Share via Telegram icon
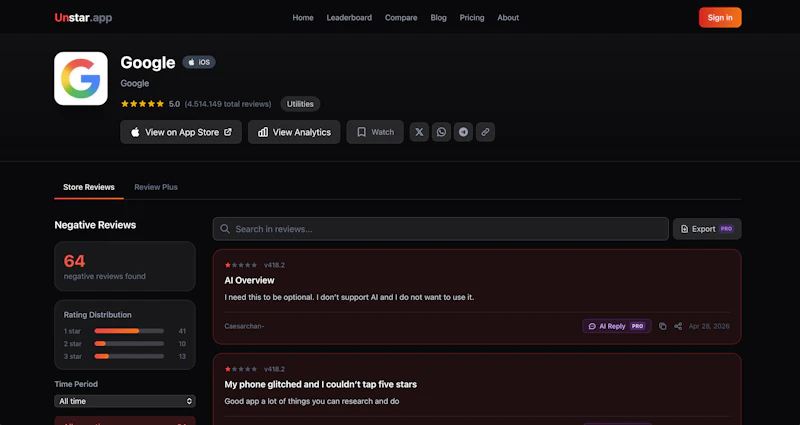 coord(463,132)
